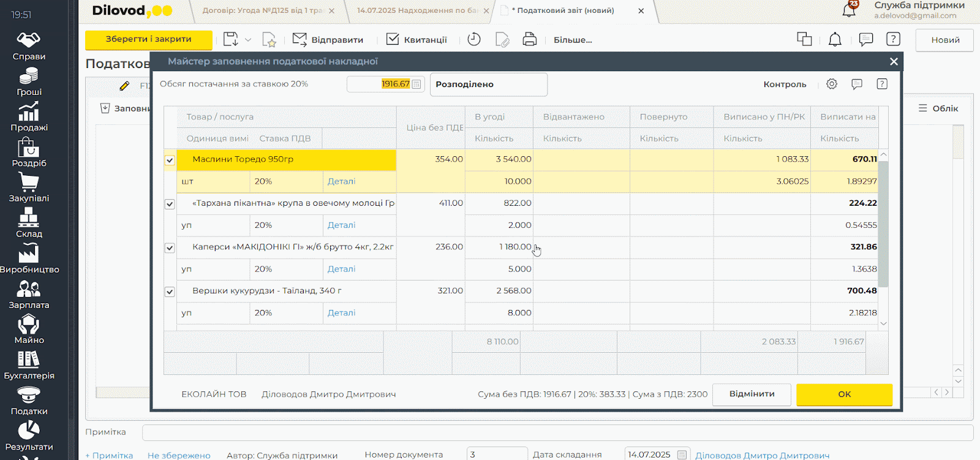The width and height of the screenshot is (980, 460).
Task: Toggle checkbox for Каперси «МАКІДОНІКІ Гі» row
Action: coord(170,248)
